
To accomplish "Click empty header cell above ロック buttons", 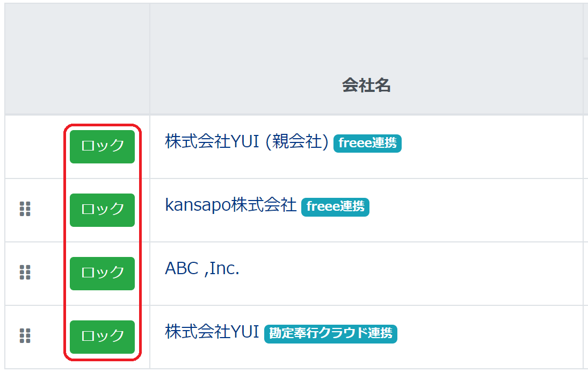I will click(77, 59).
